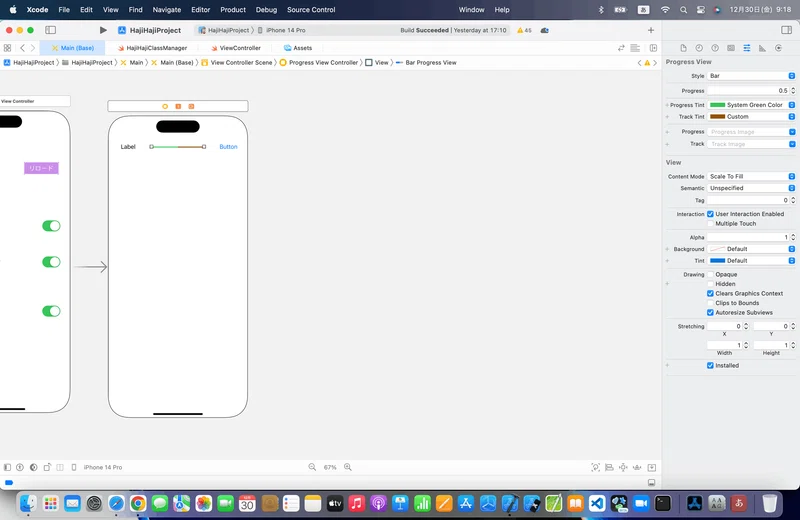This screenshot has width=800, height=520.
Task: Click the Progress Tint green swatch
Action: tap(717, 105)
